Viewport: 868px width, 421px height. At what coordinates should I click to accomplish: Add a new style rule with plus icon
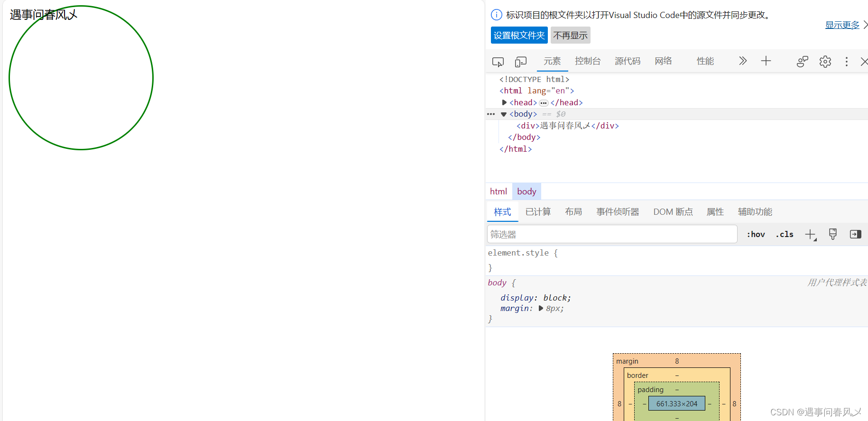811,234
